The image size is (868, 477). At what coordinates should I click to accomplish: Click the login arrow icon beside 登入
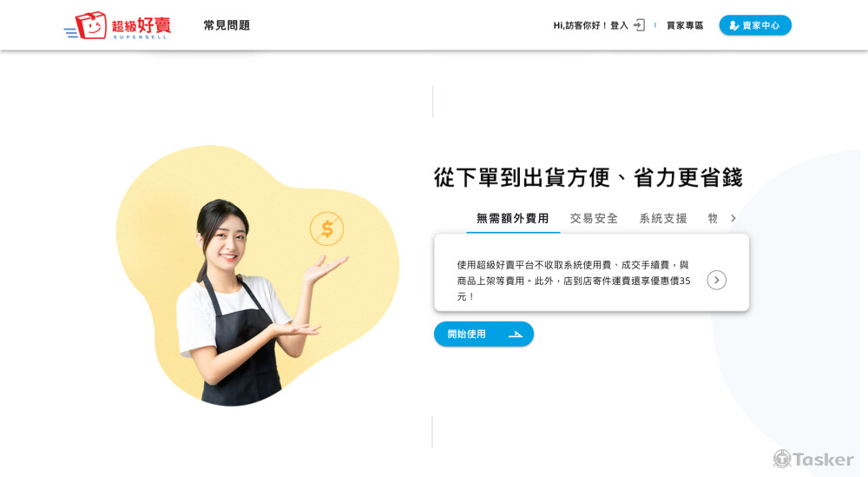point(640,25)
